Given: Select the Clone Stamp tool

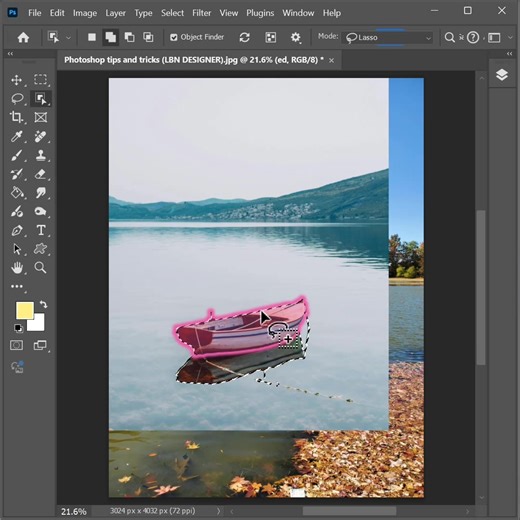Looking at the screenshot, I should click(x=41, y=155).
